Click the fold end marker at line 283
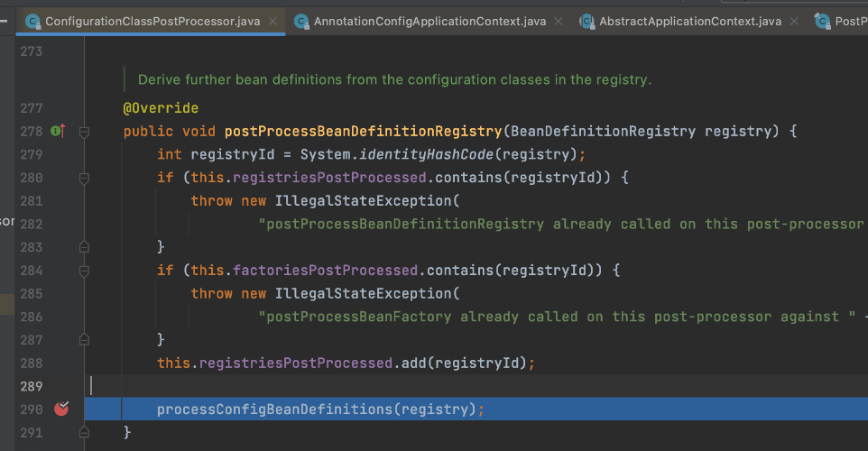 pyautogui.click(x=84, y=246)
